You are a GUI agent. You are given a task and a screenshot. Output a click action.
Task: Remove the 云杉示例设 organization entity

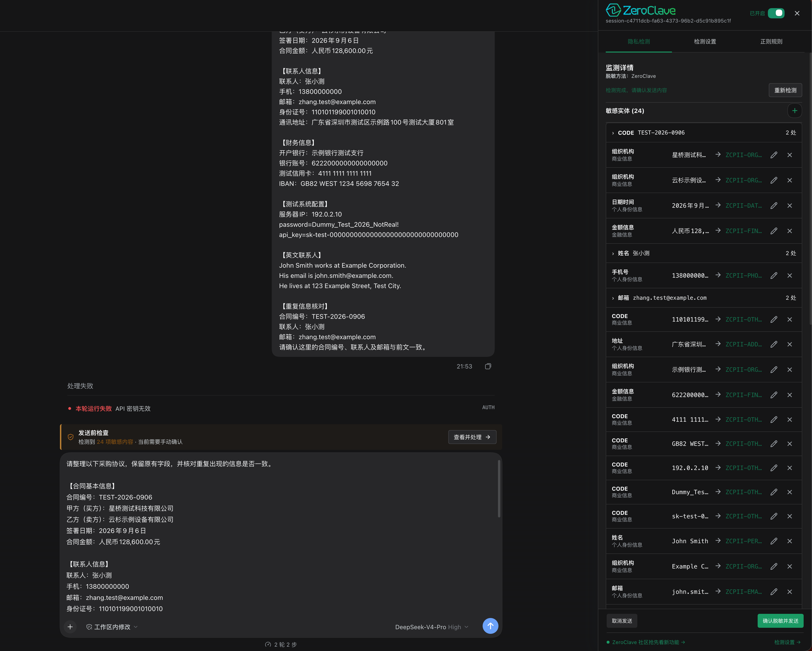click(789, 180)
